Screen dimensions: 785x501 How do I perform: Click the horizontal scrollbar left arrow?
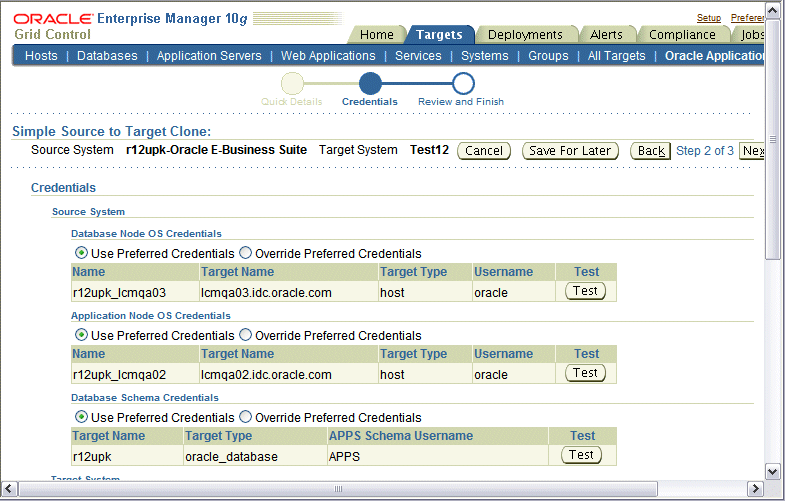pyautogui.click(x=10, y=488)
